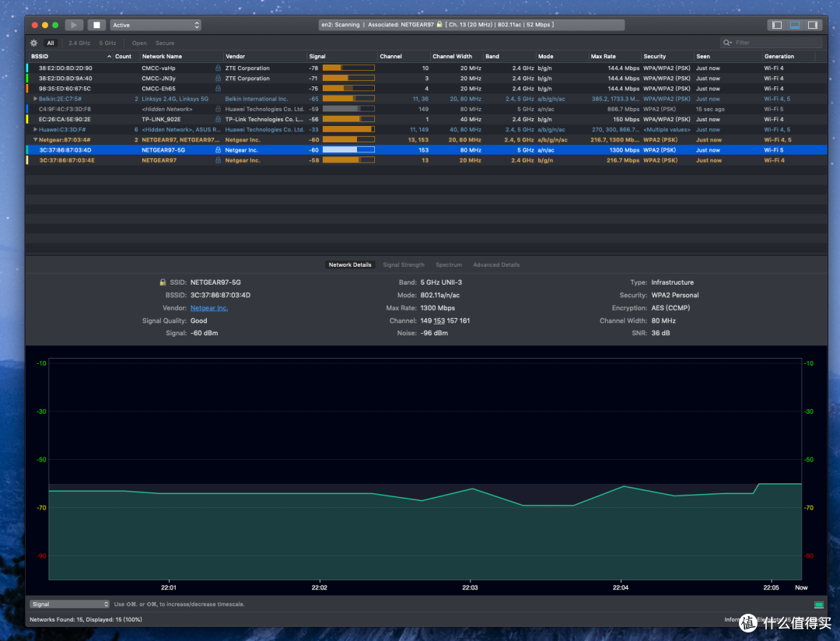Open the filter settings gear icon

(x=33, y=43)
